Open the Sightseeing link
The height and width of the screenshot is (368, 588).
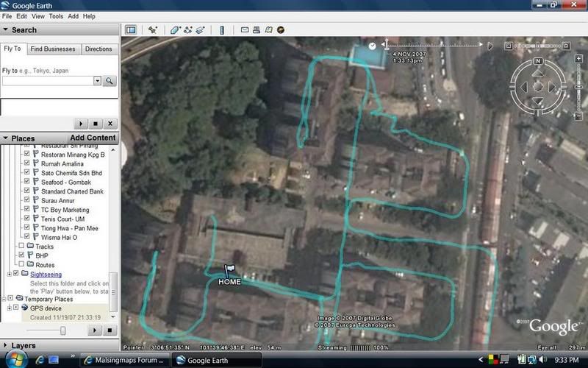[x=46, y=275]
